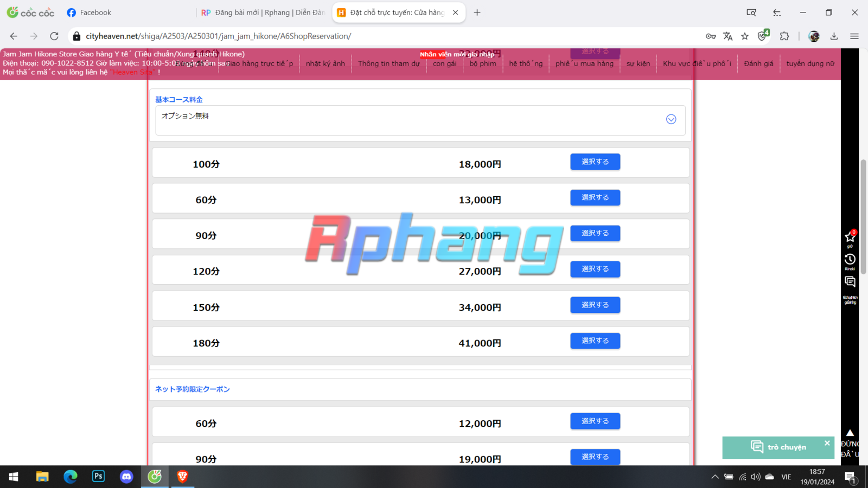Open the Windows notification center

850,477
